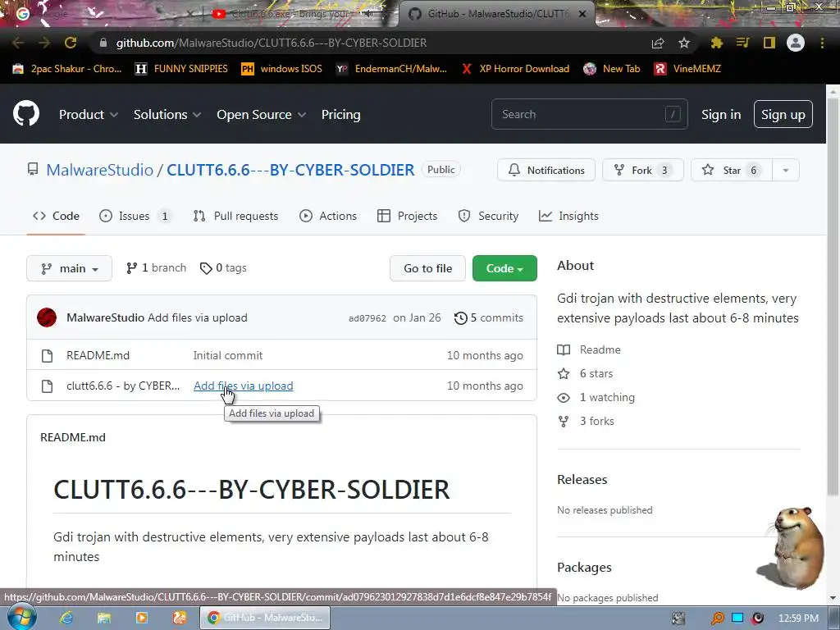Open the CLUTT6.6.6---BY-CYBER-SOLDIER repo title link

[x=290, y=170]
